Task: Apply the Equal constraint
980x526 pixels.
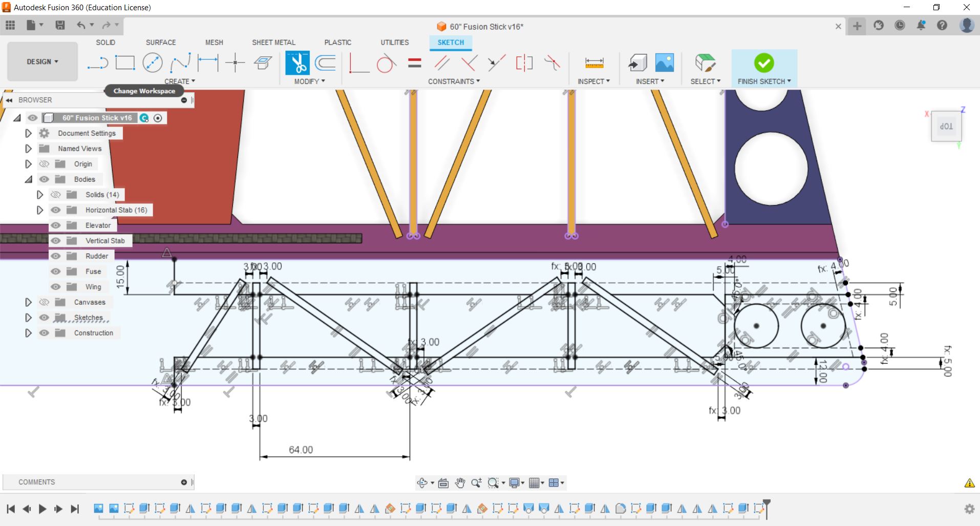Action: point(415,63)
